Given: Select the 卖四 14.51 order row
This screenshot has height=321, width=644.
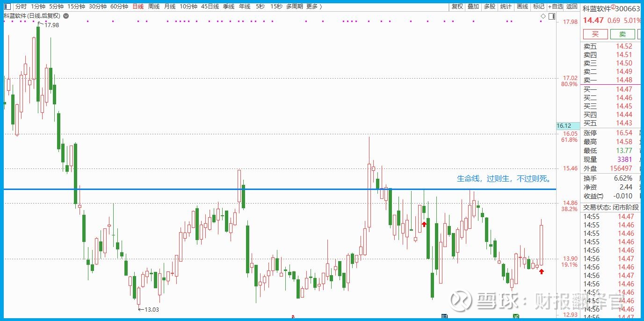Looking at the screenshot, I should pos(611,55).
